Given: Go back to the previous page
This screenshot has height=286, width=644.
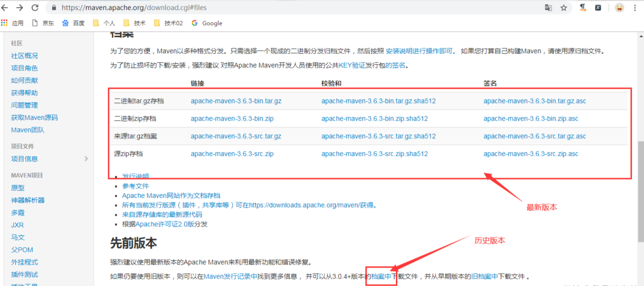Looking at the screenshot, I should point(5,8).
